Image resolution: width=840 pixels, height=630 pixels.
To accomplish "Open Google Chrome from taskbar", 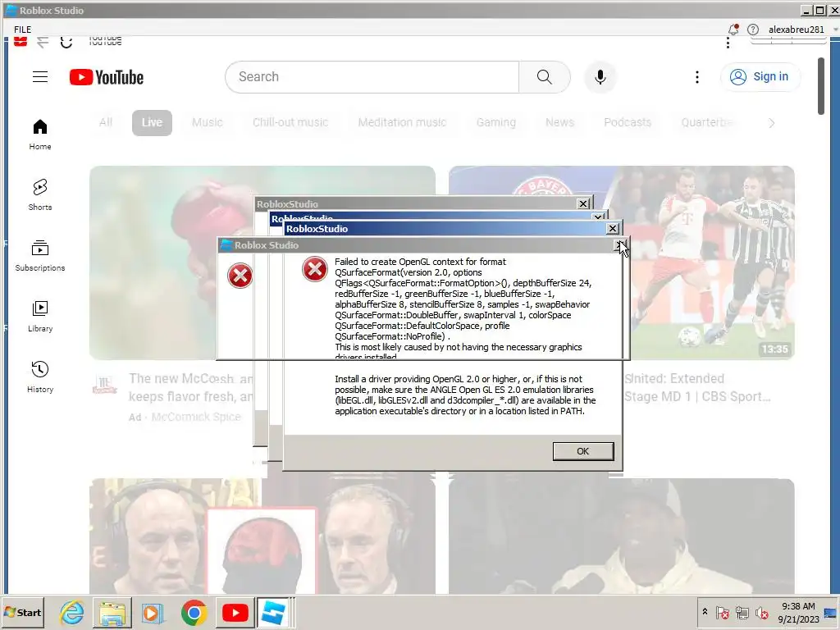I will coord(194,612).
